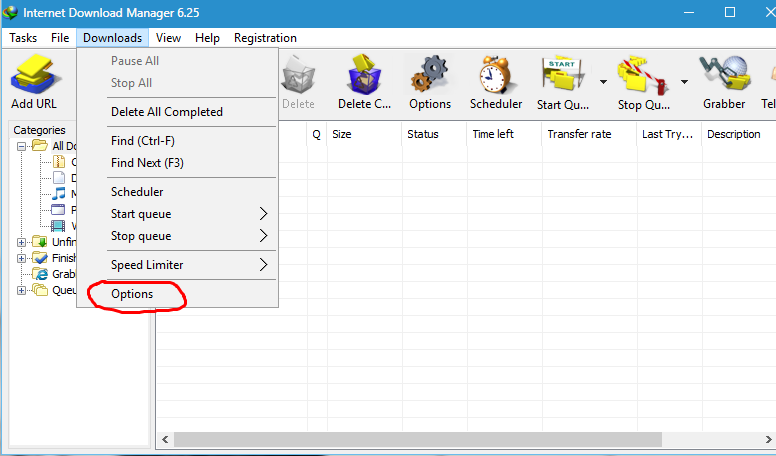Collapse the All Downloads tree node
The image size is (776, 456).
click(21, 146)
